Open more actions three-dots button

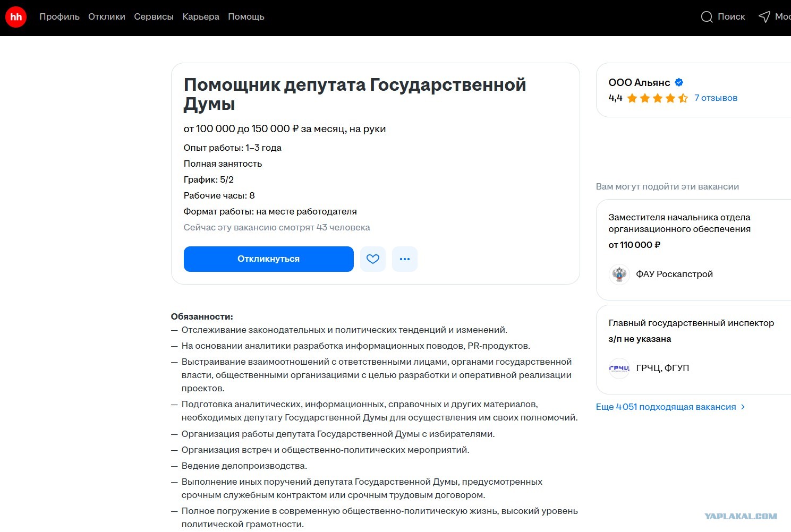click(405, 259)
